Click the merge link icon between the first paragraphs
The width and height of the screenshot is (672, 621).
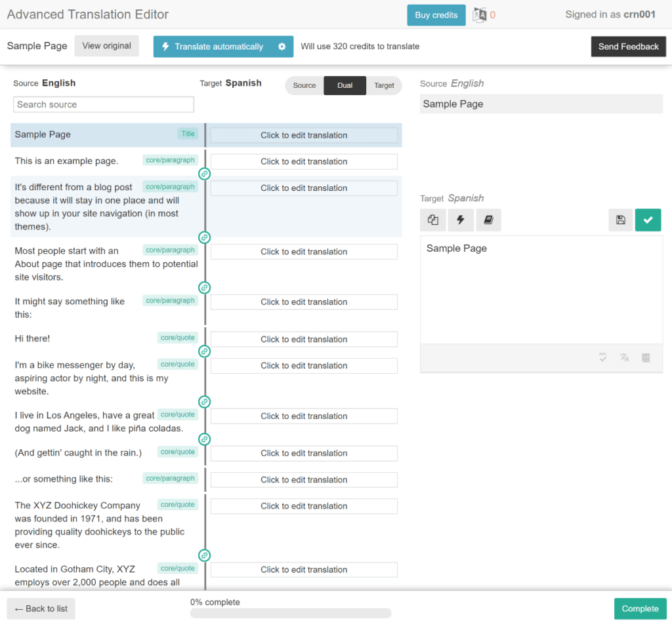point(204,174)
